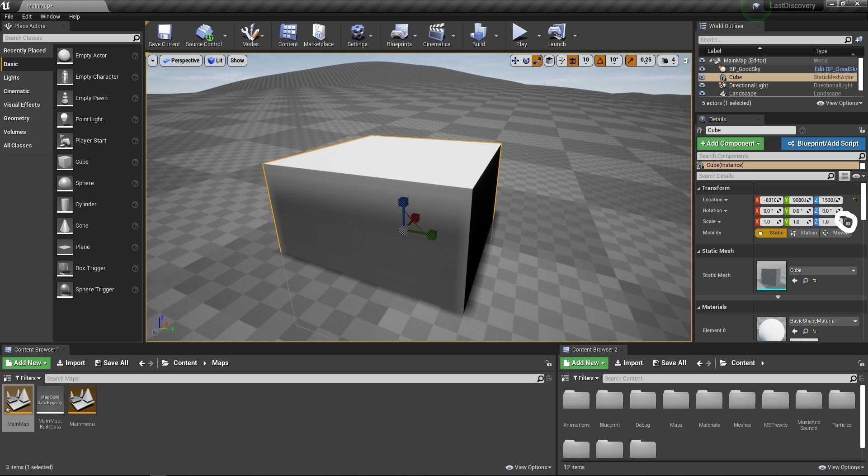The height and width of the screenshot is (476, 868).
Task: Use selected asset arrow for Static Mesh
Action: coord(795,281)
